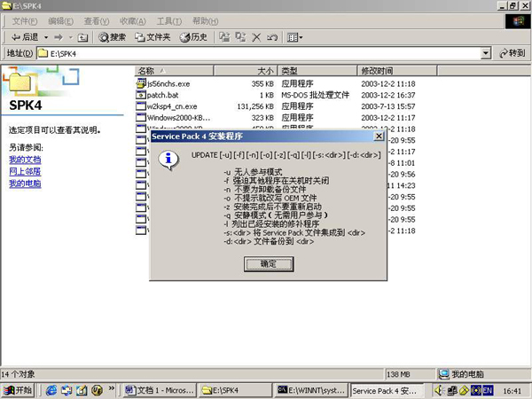Click the Undo toolbar icon

[271, 37]
